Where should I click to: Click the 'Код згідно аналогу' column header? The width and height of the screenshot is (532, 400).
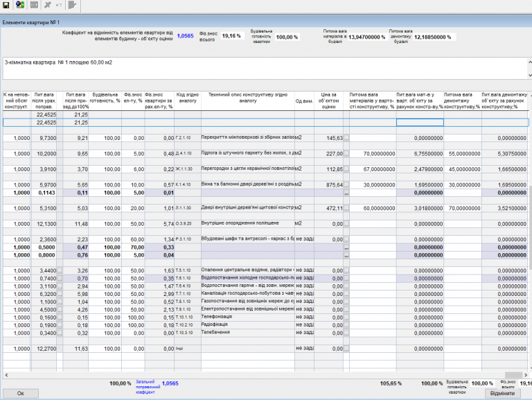coord(188,97)
